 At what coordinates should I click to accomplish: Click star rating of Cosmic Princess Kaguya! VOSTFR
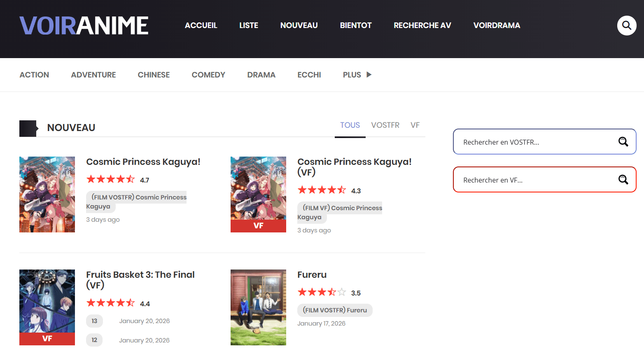coord(110,179)
